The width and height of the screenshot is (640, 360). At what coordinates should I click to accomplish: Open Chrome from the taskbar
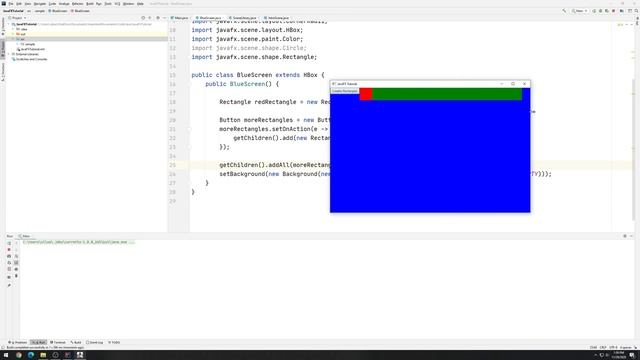coord(19,355)
